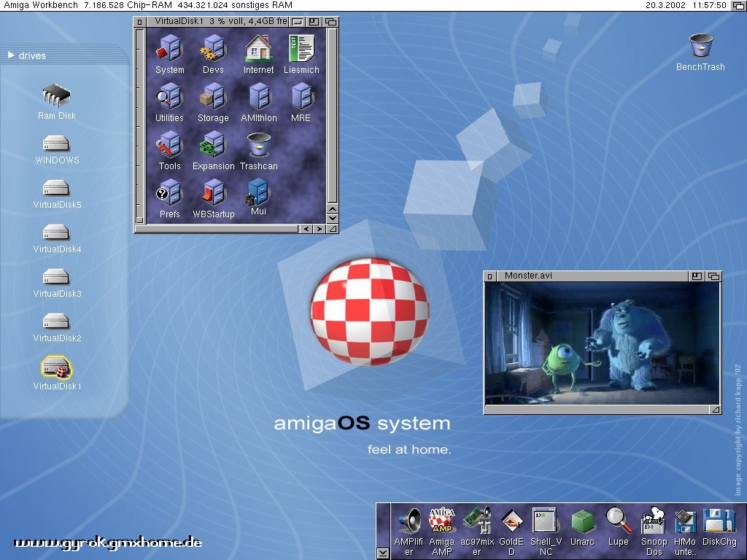Start the GoldED editor from the dock

pos(512,521)
